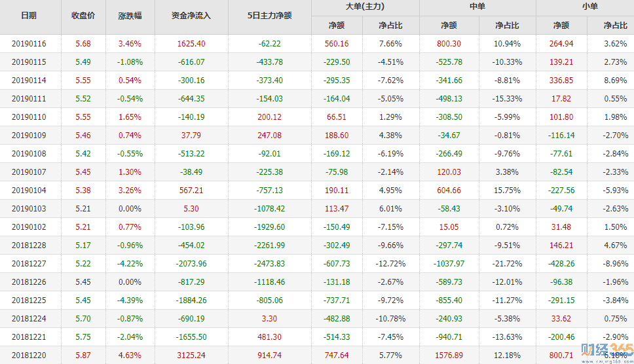Click small order net value -428.26

coord(561,264)
